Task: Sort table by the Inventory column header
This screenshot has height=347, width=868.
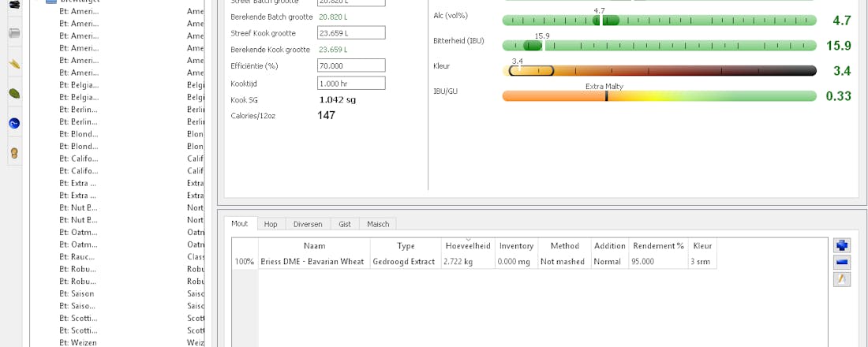Action: coord(517,246)
